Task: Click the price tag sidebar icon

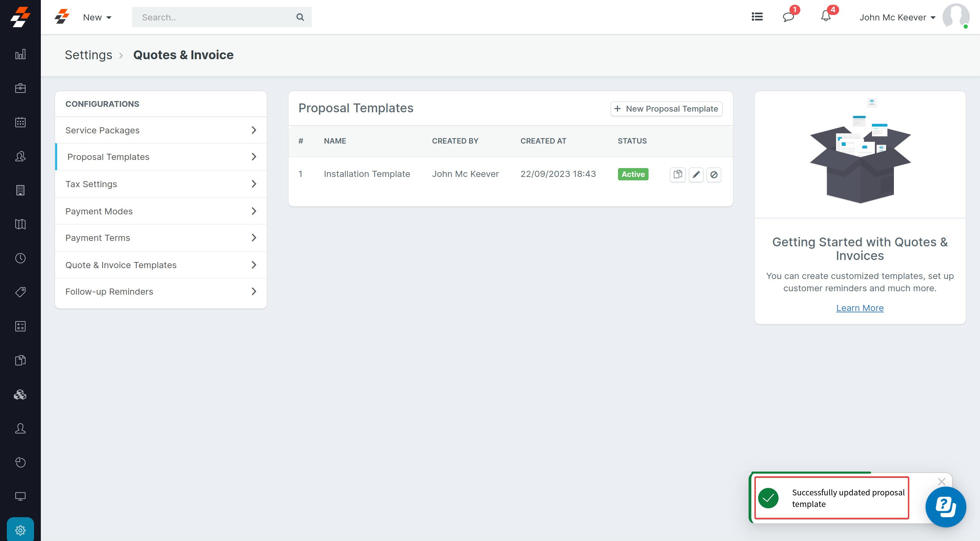Action: tap(20, 292)
